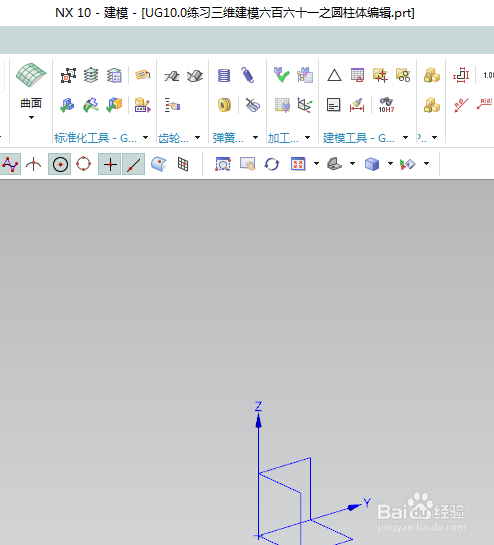Toggle the bounded grid point snap
The width and height of the screenshot is (494, 545).
(183, 164)
